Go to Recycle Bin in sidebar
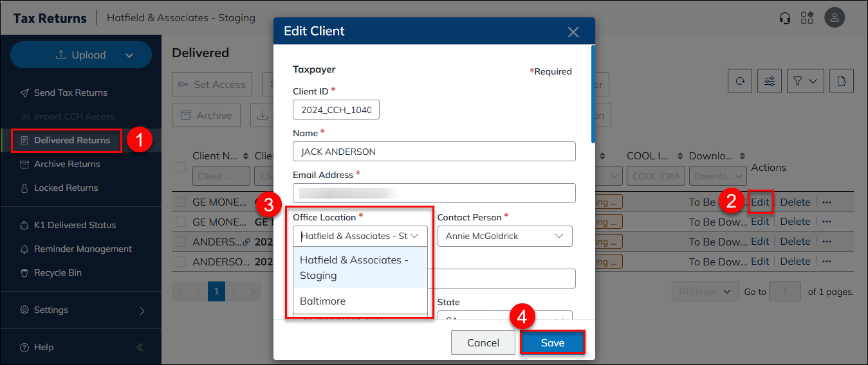This screenshot has width=868, height=365. pyautogui.click(x=57, y=272)
